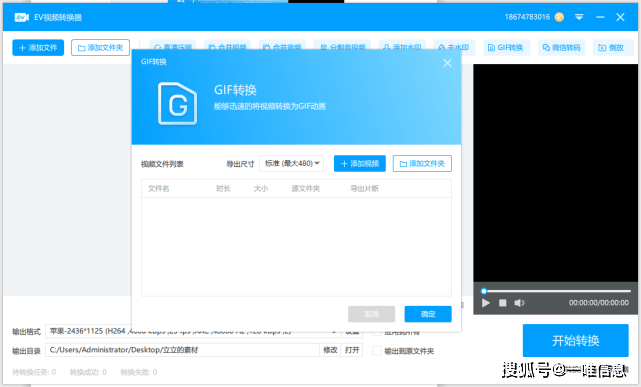This screenshot has height=387, width=641.
Task: Click the gold VIP coin icon beside account number
Action: coord(559,17)
